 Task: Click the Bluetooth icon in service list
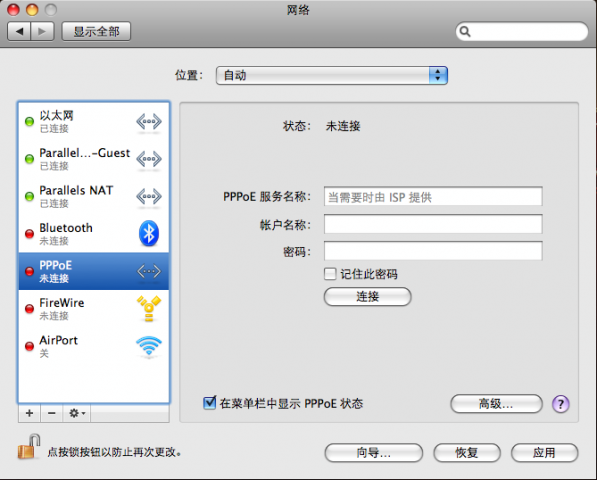click(x=149, y=233)
